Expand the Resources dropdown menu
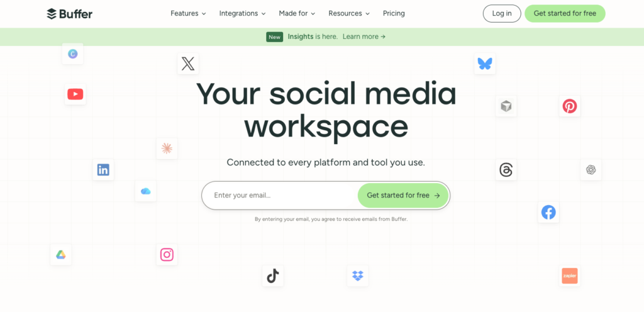Viewport: 644px width, 312px height. click(349, 14)
